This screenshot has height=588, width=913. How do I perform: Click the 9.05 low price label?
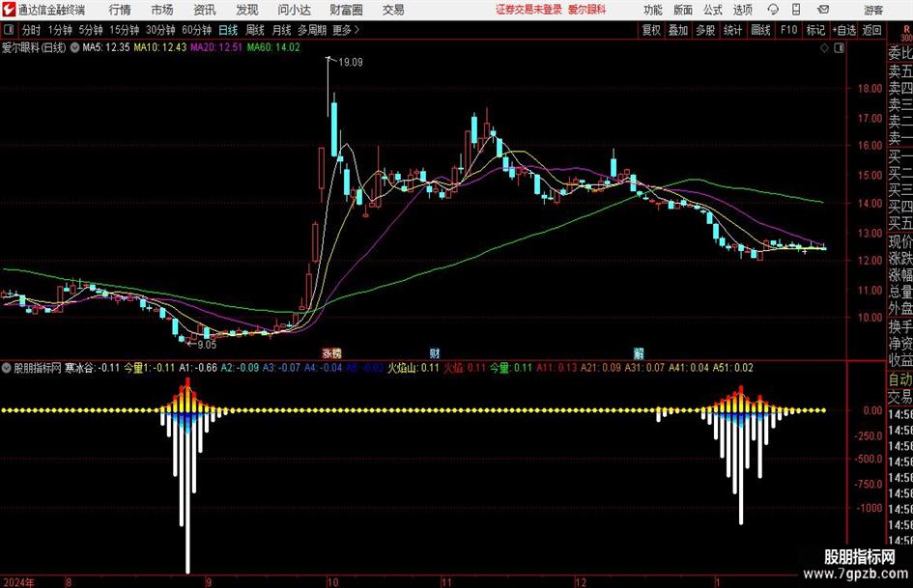[x=207, y=345]
